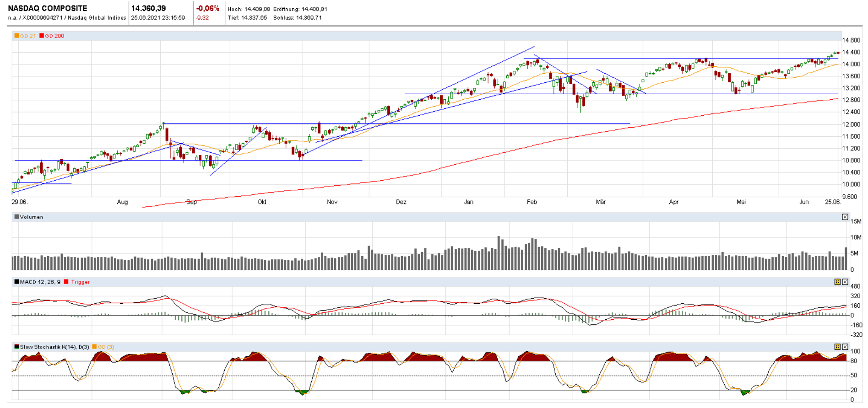Click the black MACD 12, 26, 9 swatch
This screenshot has height=408, width=868.
tap(16, 282)
